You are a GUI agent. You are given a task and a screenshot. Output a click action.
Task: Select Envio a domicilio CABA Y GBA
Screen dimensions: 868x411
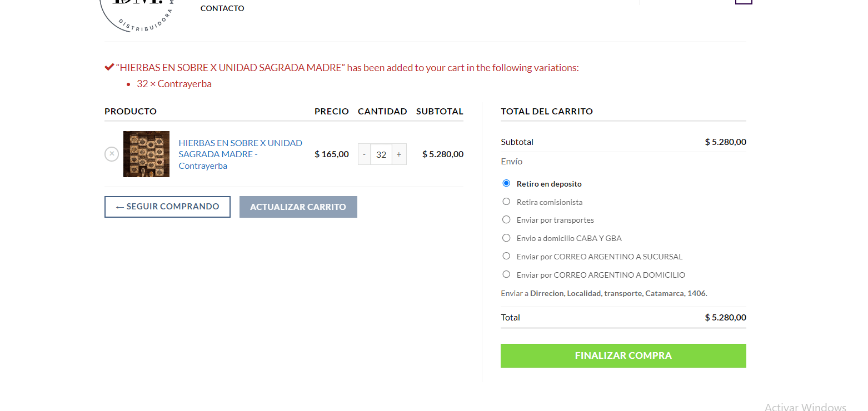[x=506, y=238]
